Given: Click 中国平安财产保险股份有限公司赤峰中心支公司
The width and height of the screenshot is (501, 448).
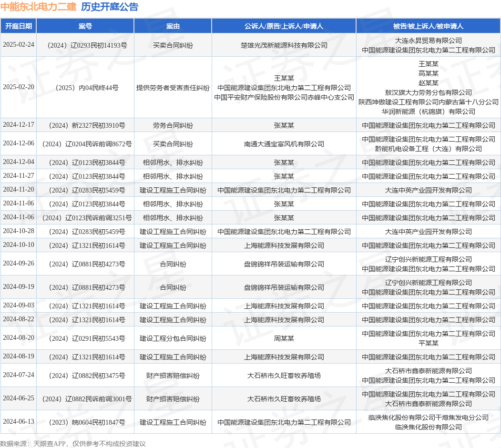Looking at the screenshot, I should pos(284,97).
